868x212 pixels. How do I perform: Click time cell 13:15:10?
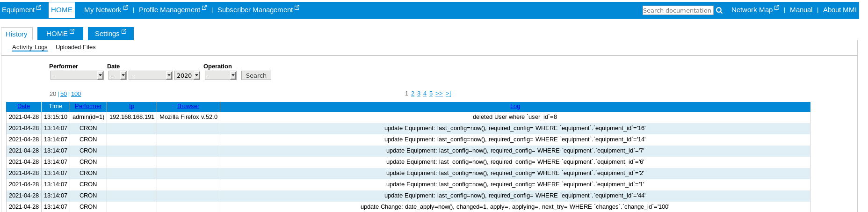[x=56, y=117]
